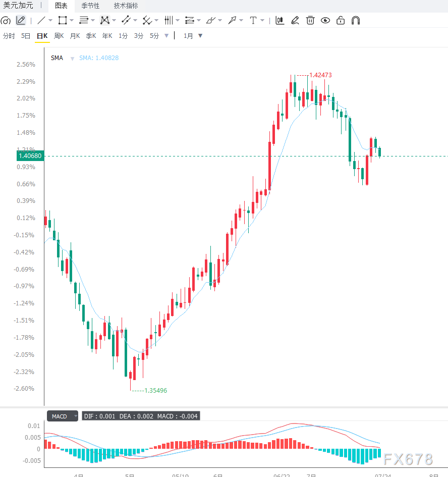Toggle the lock drawings icon

pyautogui.click(x=341, y=20)
